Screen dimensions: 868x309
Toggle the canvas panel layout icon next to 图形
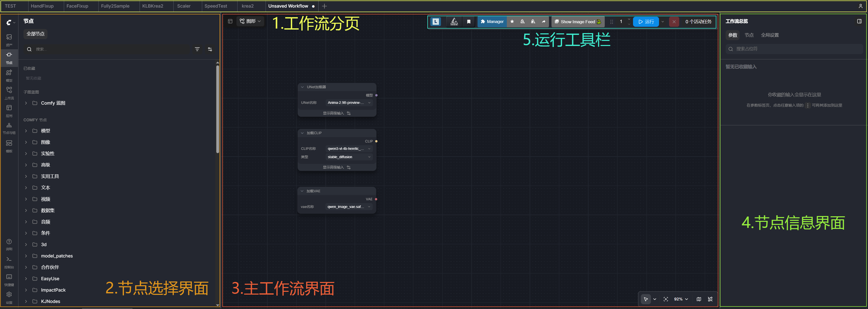click(230, 21)
